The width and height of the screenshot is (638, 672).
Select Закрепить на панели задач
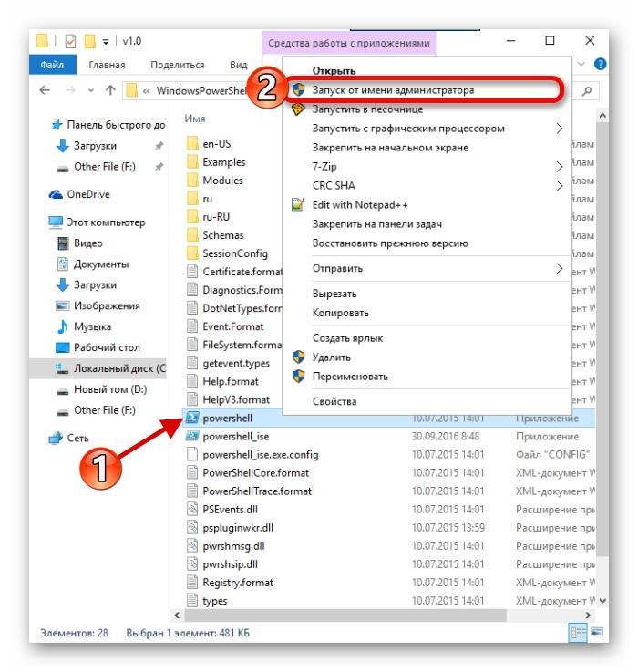point(427,223)
